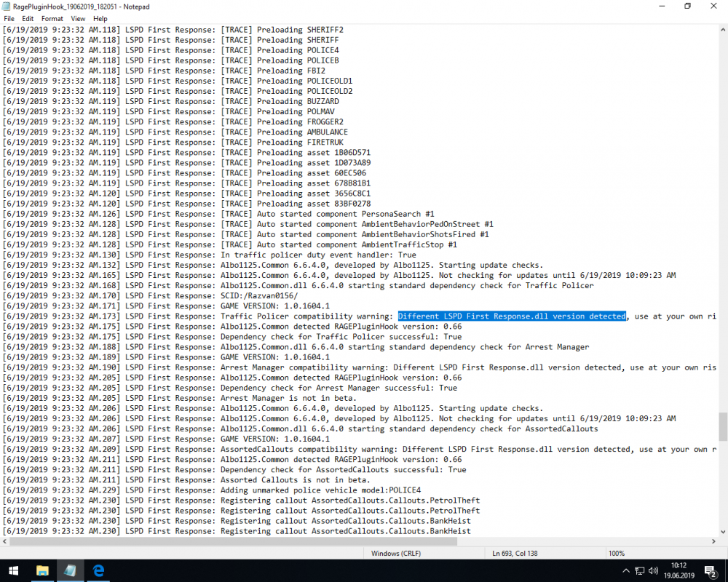Open the Windows Start menu

13,571
